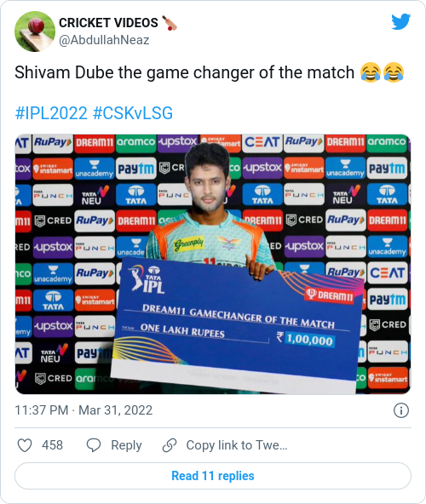Click the Dream11 Gamechanger cheque in photo
The width and height of the screenshot is (426, 504).
pos(238,323)
